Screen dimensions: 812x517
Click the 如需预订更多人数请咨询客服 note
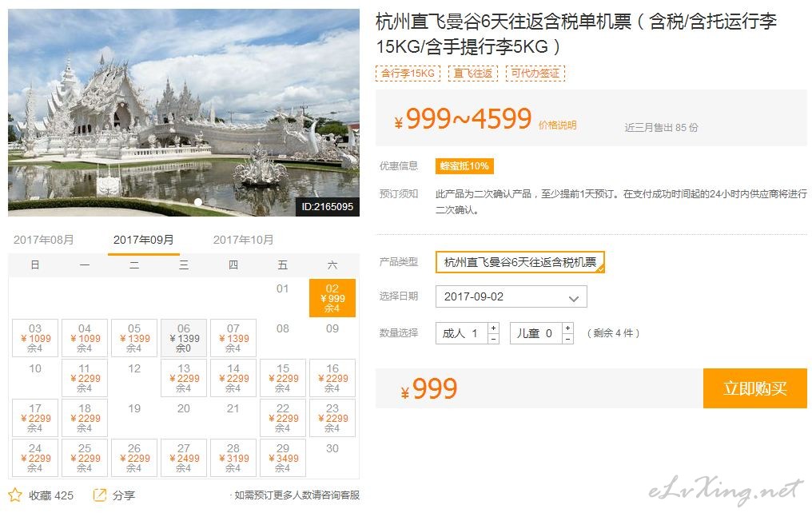(297, 495)
